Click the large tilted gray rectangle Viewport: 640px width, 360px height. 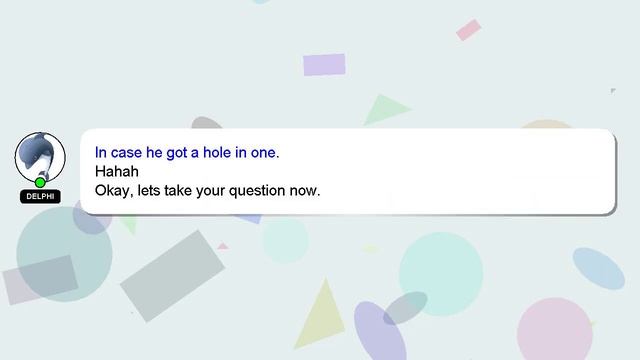pyautogui.click(x=173, y=276)
